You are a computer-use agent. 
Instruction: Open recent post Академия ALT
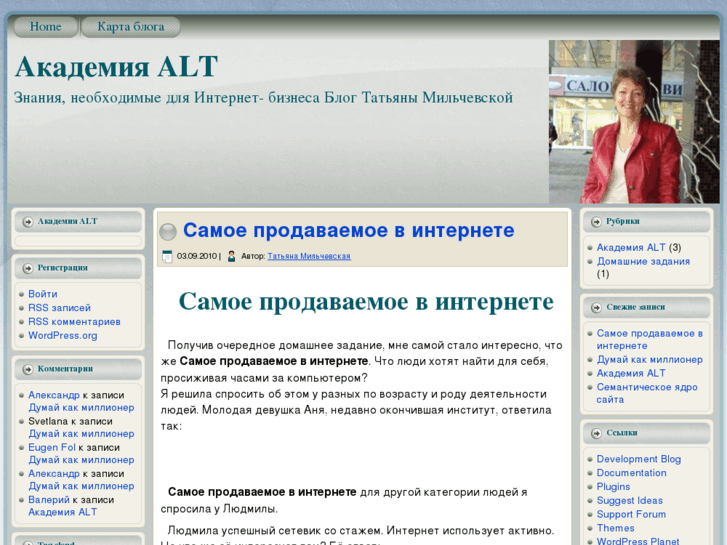pyautogui.click(x=631, y=373)
